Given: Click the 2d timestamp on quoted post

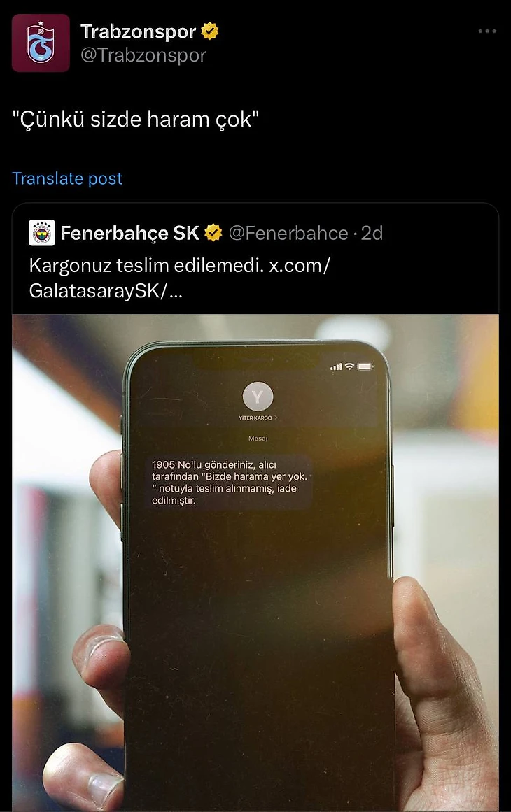Looking at the screenshot, I should pos(372,233).
